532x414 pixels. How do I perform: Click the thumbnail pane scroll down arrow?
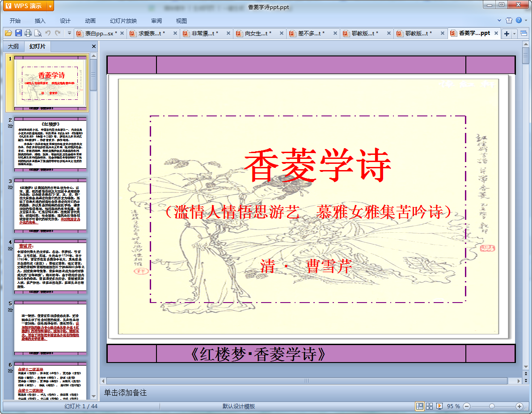[93, 397]
